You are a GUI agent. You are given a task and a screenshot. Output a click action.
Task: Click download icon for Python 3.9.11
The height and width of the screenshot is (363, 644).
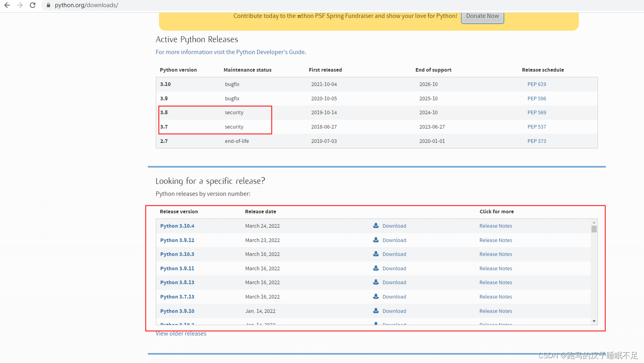click(x=376, y=268)
